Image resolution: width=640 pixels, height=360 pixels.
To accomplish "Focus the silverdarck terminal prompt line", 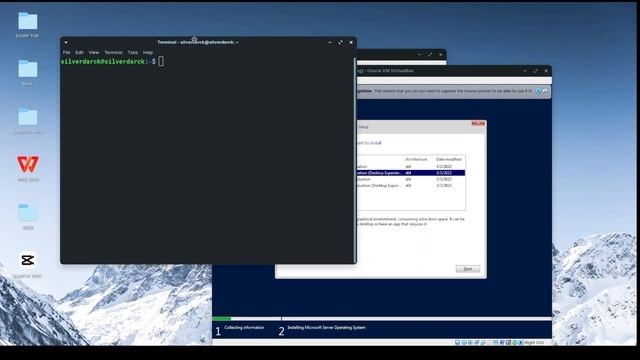I will point(112,62).
